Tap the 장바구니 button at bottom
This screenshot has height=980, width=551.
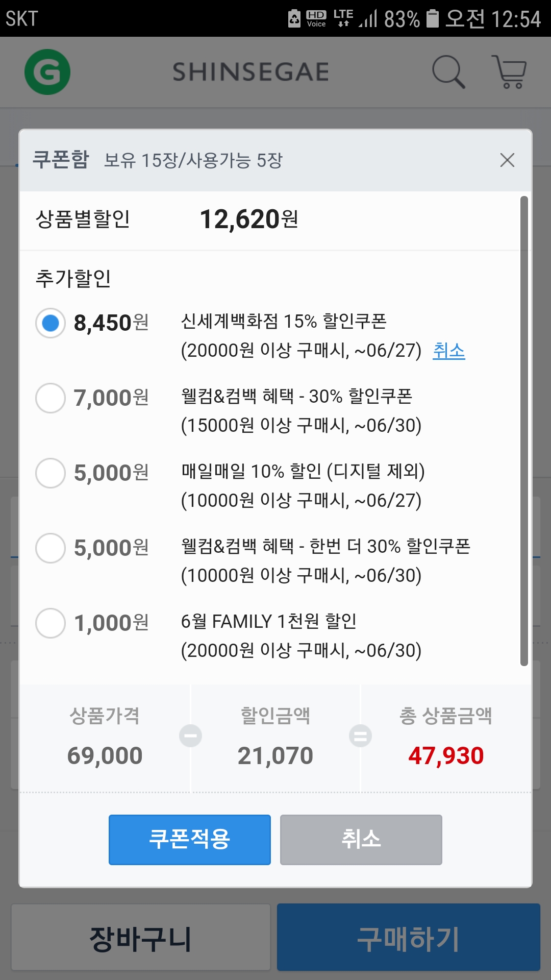pyautogui.click(x=141, y=938)
